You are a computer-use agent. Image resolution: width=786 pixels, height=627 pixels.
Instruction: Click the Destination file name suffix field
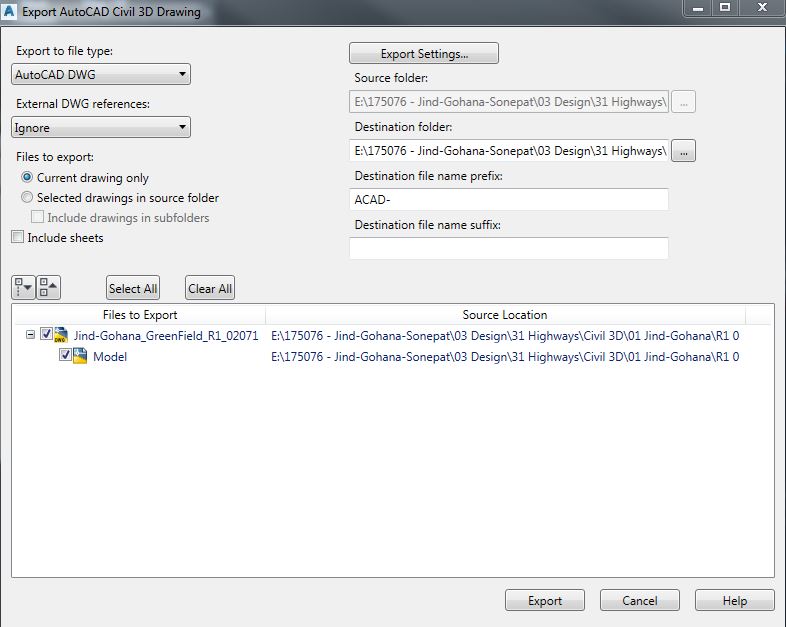509,248
